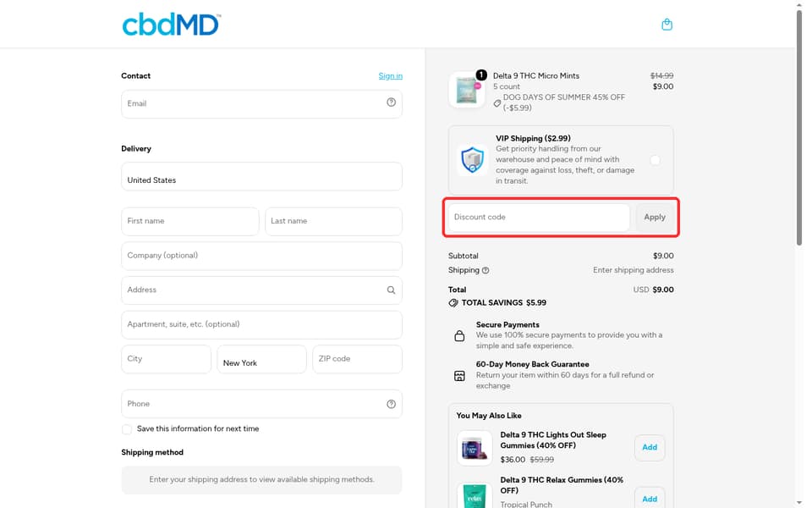This screenshot has height=508, width=812.
Task: Click the DOG DAYS OF SUMMER 45% OFF text
Action: [564, 97]
